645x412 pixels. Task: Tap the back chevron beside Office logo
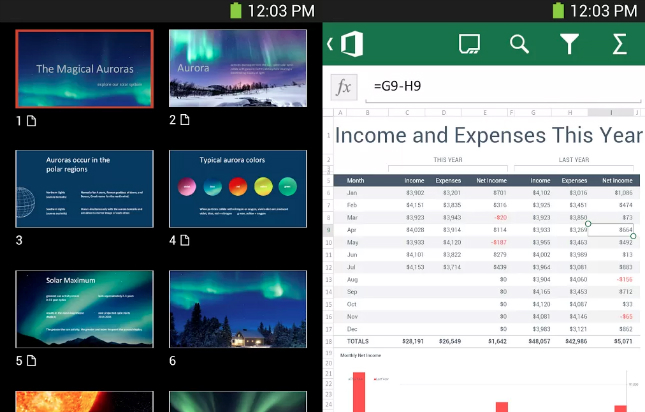tap(330, 44)
